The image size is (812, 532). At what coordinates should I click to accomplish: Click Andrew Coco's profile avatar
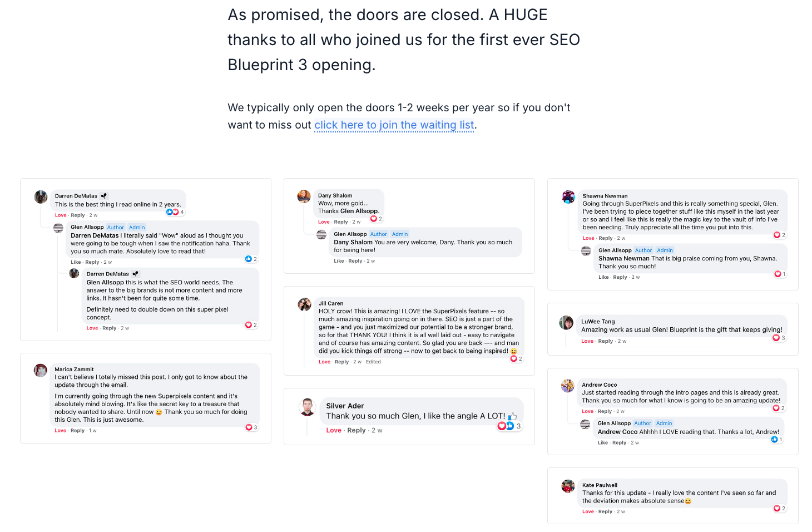(x=568, y=386)
